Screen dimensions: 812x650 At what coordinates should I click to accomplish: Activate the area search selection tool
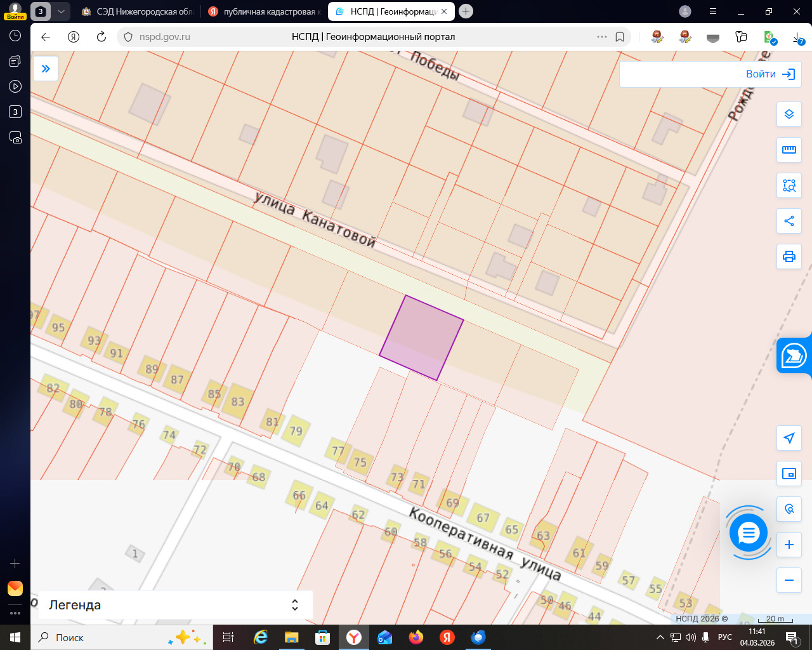[x=789, y=185]
